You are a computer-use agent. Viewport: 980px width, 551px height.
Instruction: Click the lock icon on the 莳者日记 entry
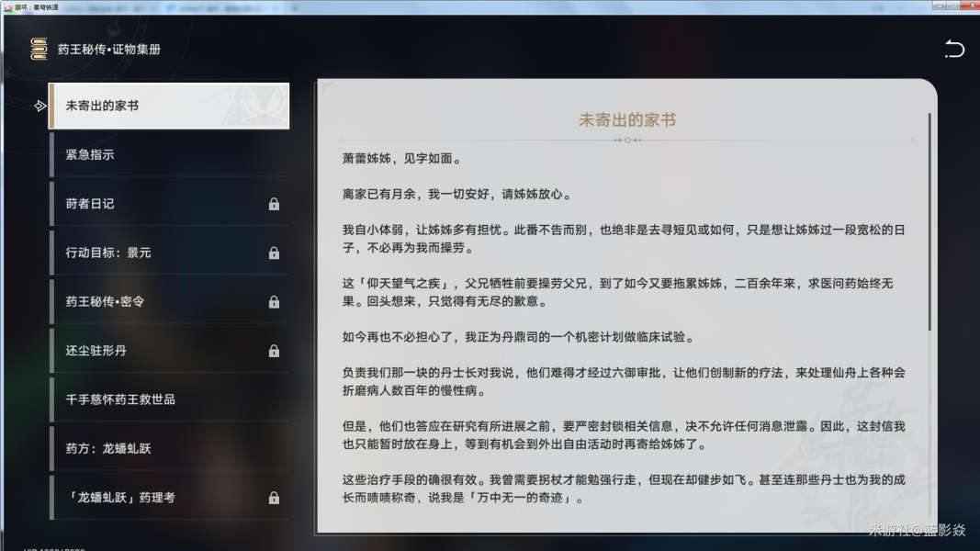274,204
